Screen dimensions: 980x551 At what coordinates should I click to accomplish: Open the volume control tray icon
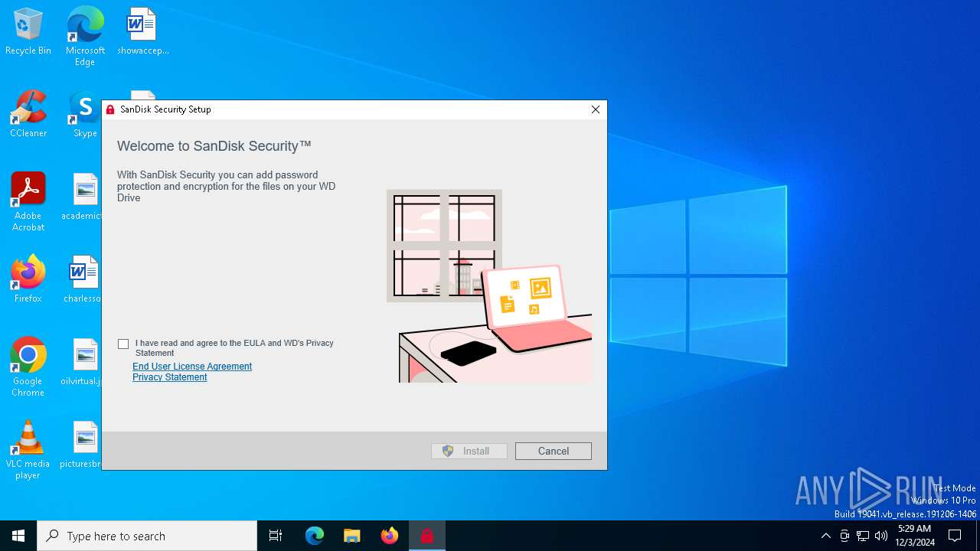[881, 536]
